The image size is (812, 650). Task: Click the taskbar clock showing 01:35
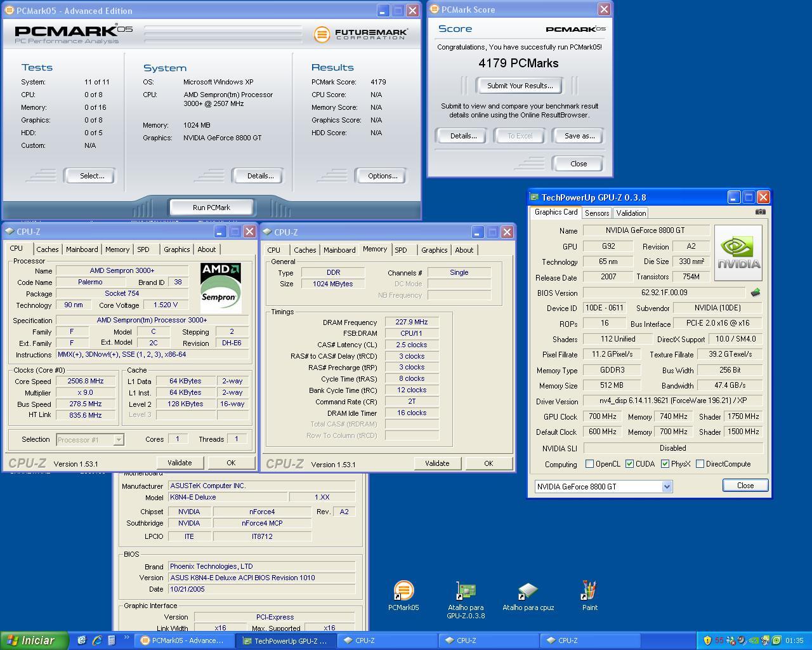(x=794, y=640)
